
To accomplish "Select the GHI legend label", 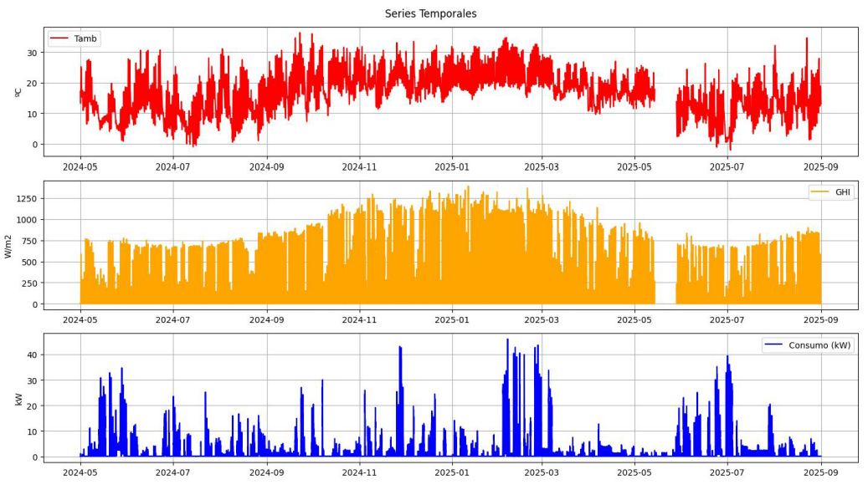I will 843,192.
